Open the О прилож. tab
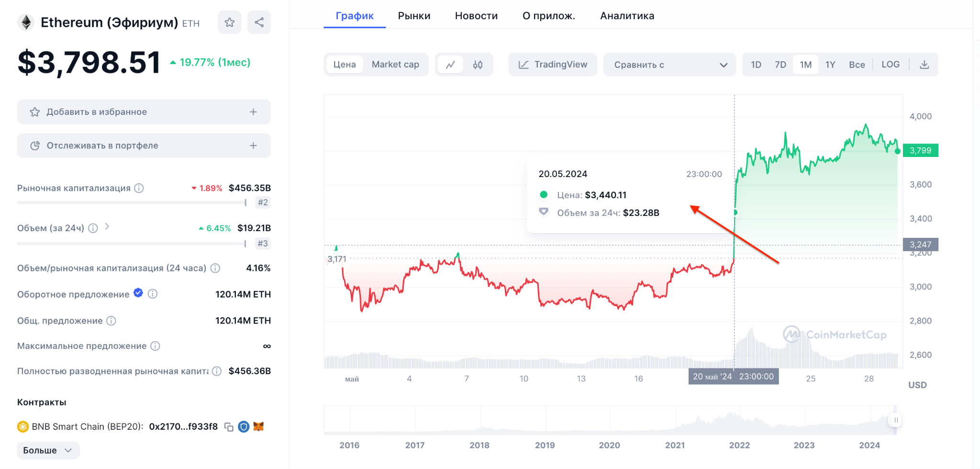This screenshot has width=980, height=469. [x=549, y=16]
